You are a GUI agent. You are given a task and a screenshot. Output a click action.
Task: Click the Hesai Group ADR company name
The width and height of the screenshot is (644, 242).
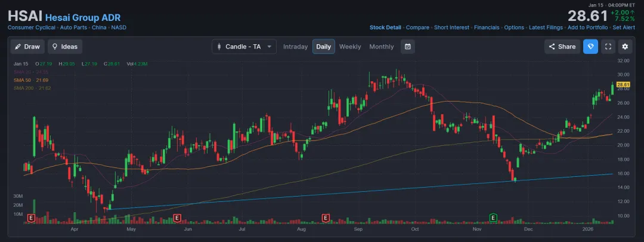[x=82, y=18]
